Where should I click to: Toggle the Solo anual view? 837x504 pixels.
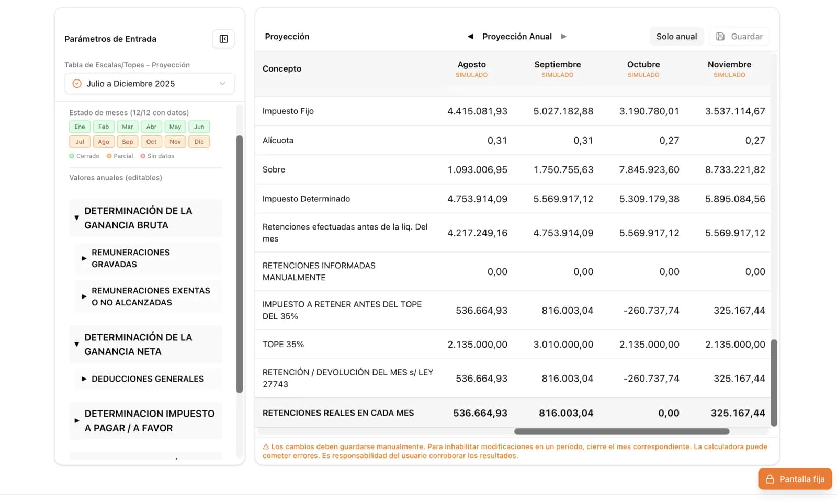pos(676,37)
